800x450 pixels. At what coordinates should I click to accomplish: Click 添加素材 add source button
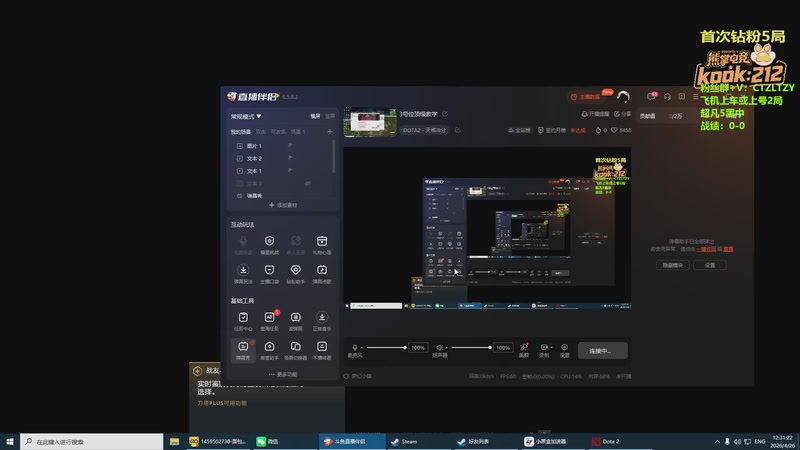[283, 205]
